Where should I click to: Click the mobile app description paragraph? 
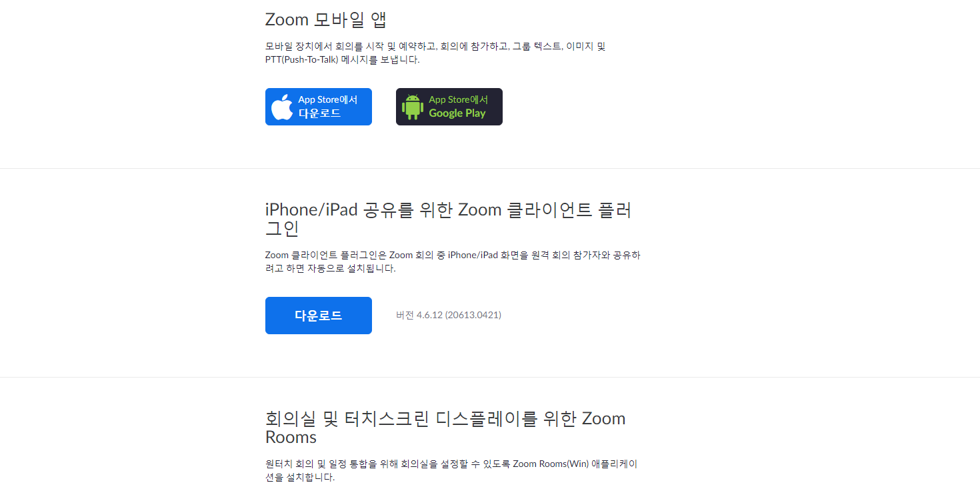coord(435,53)
